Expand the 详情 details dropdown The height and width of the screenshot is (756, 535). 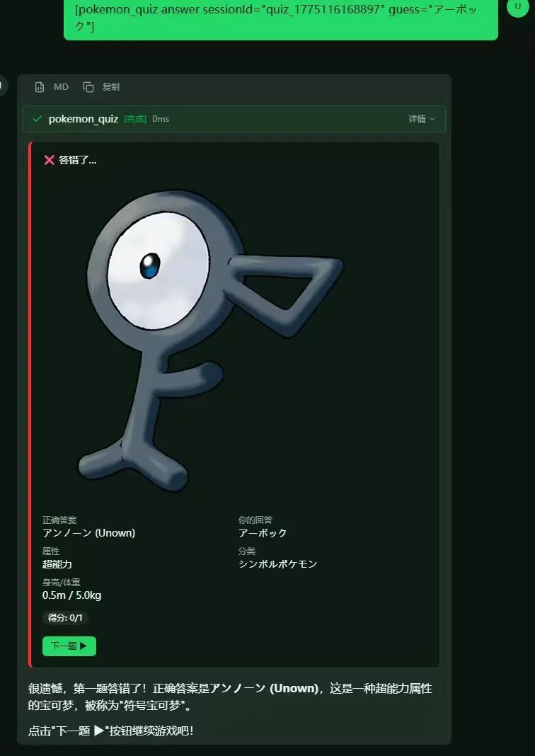point(422,119)
